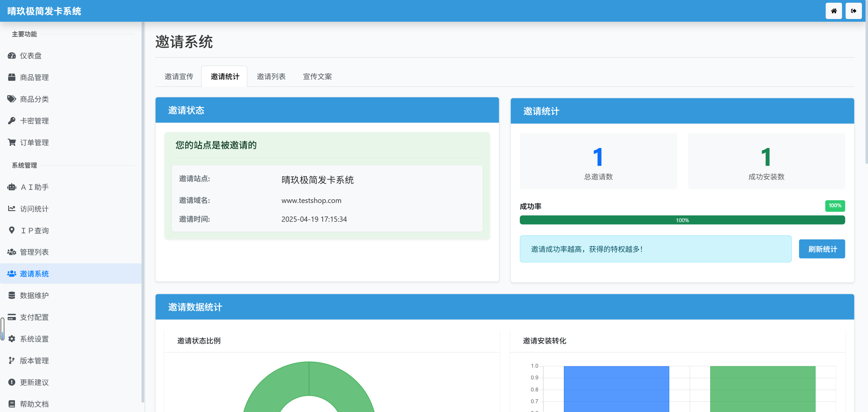This screenshot has height=412, width=868.
Task: Click the 邀请成功率越高 info notice
Action: click(655, 249)
